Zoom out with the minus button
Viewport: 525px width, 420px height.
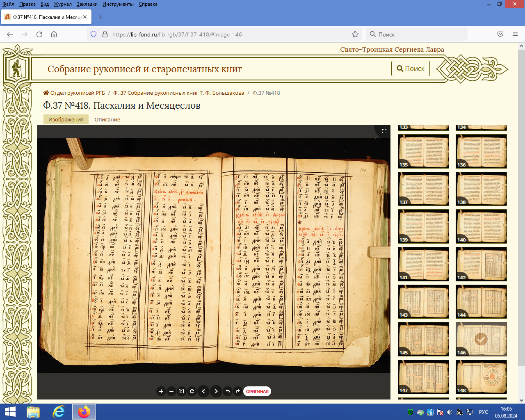[x=171, y=391]
